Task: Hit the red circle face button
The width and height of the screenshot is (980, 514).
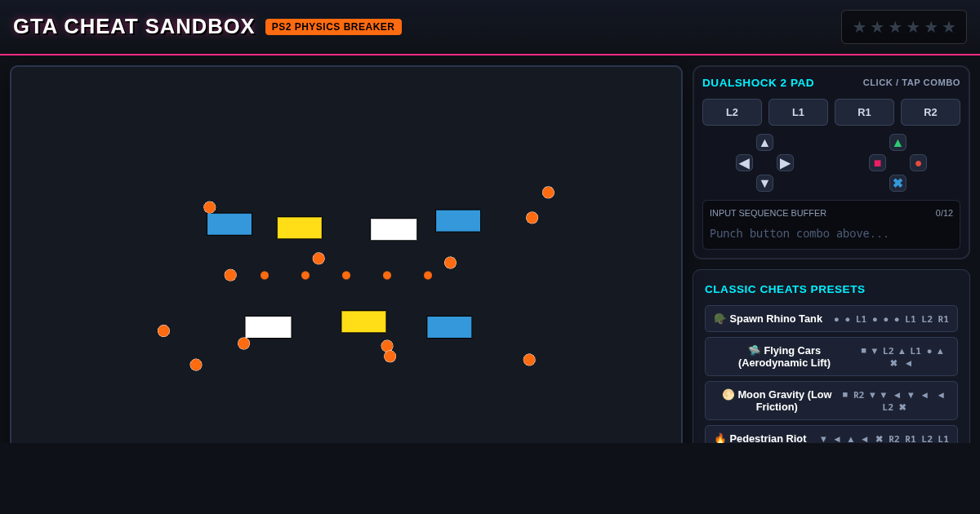Action: coord(918,163)
